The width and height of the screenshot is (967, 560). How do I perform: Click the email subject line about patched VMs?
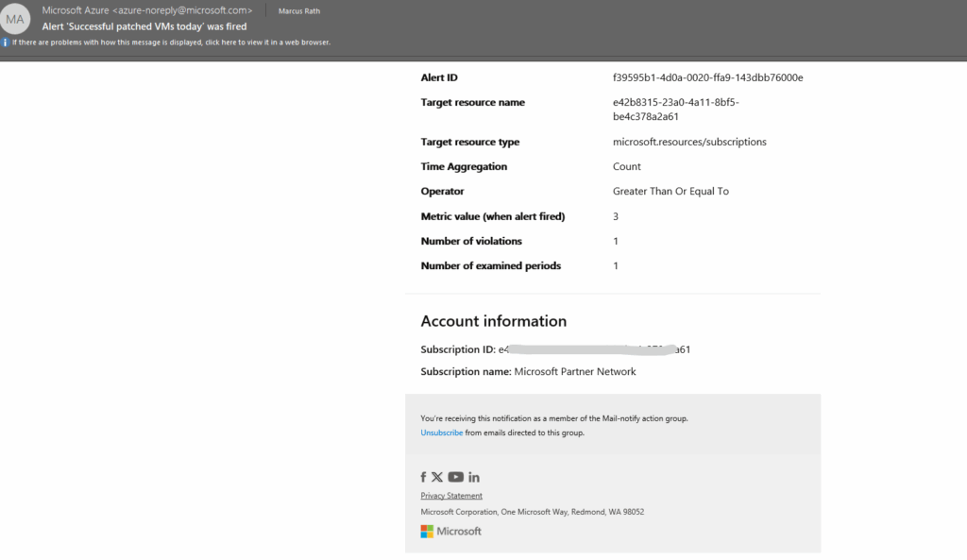[144, 26]
